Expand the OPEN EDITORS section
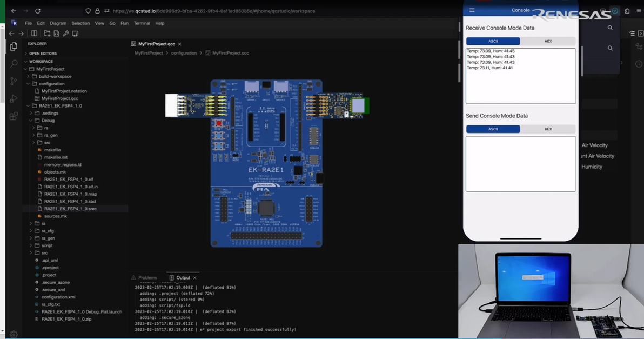This screenshot has width=644, height=339. [43, 54]
